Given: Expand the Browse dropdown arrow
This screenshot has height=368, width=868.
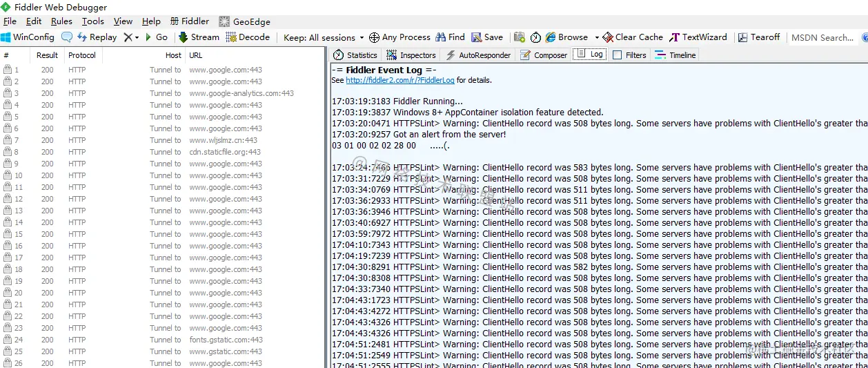Looking at the screenshot, I should pos(597,38).
